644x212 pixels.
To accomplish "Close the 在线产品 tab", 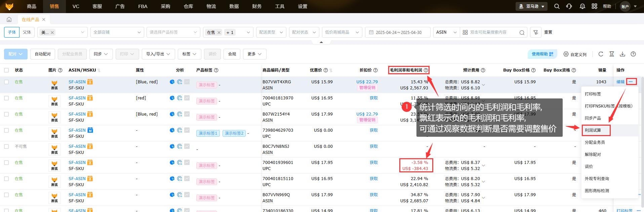I will pyautogui.click(x=44, y=19).
